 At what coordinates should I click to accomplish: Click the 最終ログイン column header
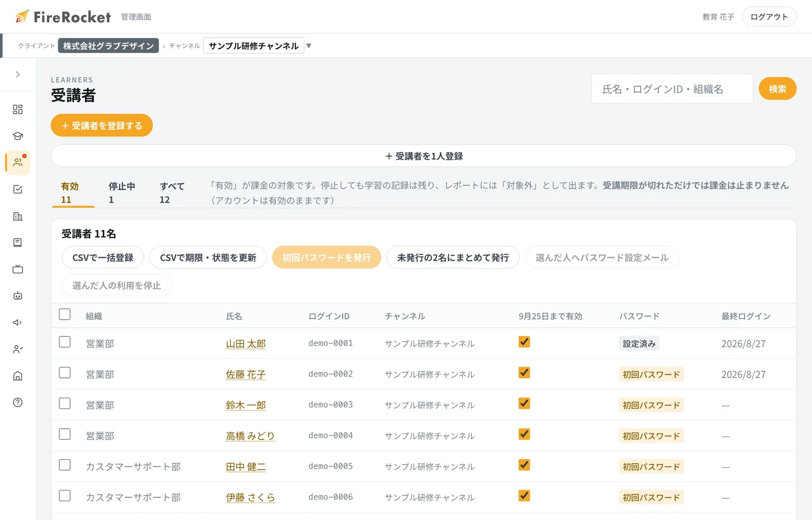[x=746, y=316]
